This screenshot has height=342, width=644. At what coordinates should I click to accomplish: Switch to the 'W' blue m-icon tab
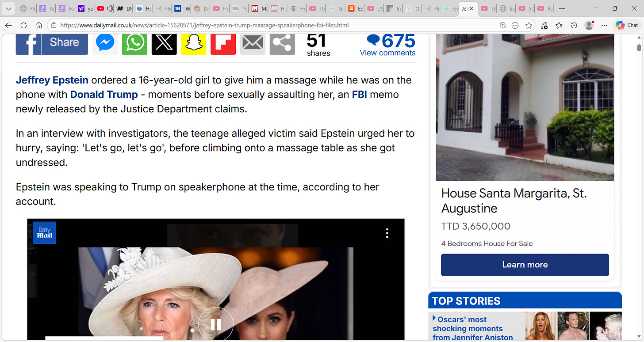pos(182,8)
